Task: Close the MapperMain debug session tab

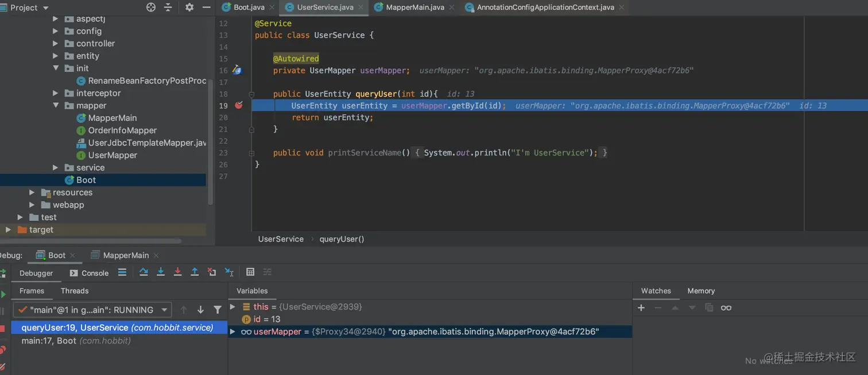Action: [x=156, y=256]
